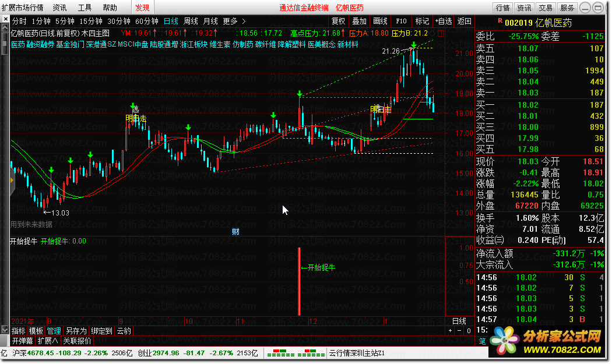Click the scroll-down arrow on left scrollbar
612x364 pixels.
point(5,330)
